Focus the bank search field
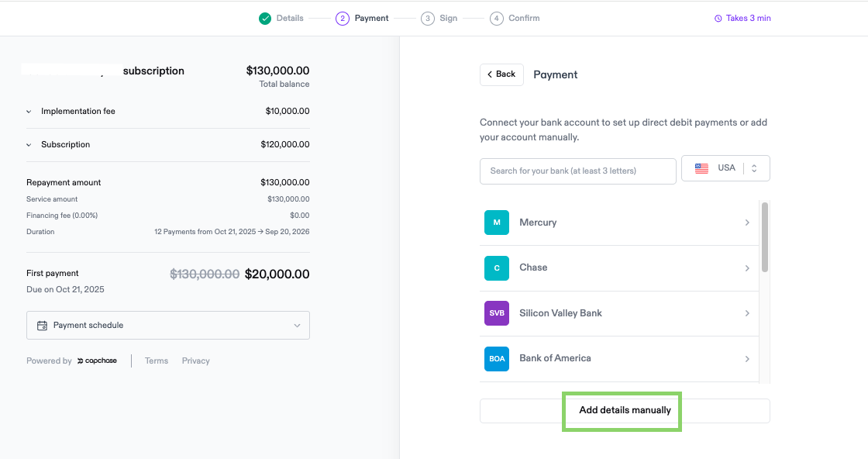Screen dimensions: 868x459 (x=578, y=171)
